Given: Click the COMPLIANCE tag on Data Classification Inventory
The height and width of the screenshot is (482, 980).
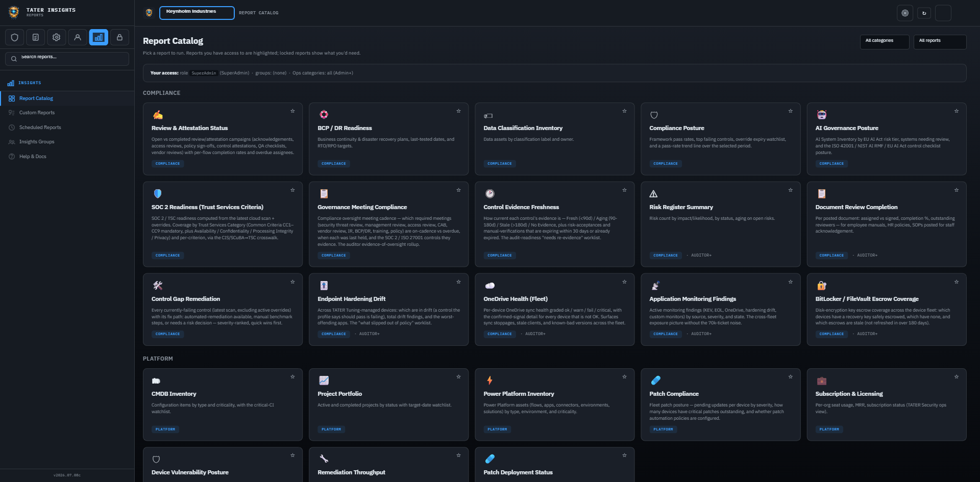Looking at the screenshot, I should [x=500, y=164].
